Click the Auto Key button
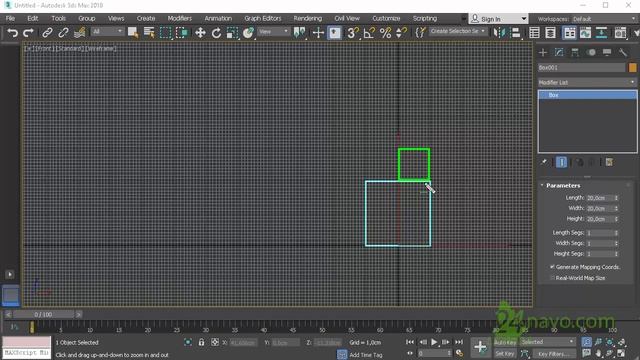This screenshot has width=640, height=360. tap(505, 342)
